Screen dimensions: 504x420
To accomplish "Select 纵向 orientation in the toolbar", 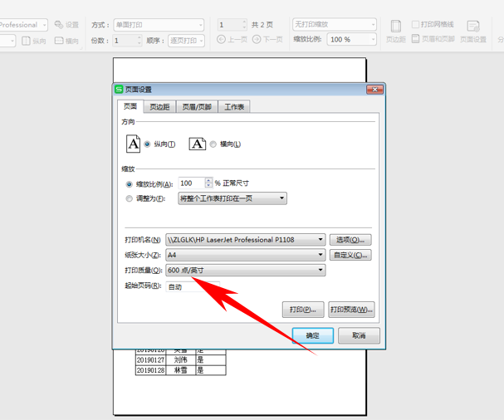I will [x=34, y=41].
